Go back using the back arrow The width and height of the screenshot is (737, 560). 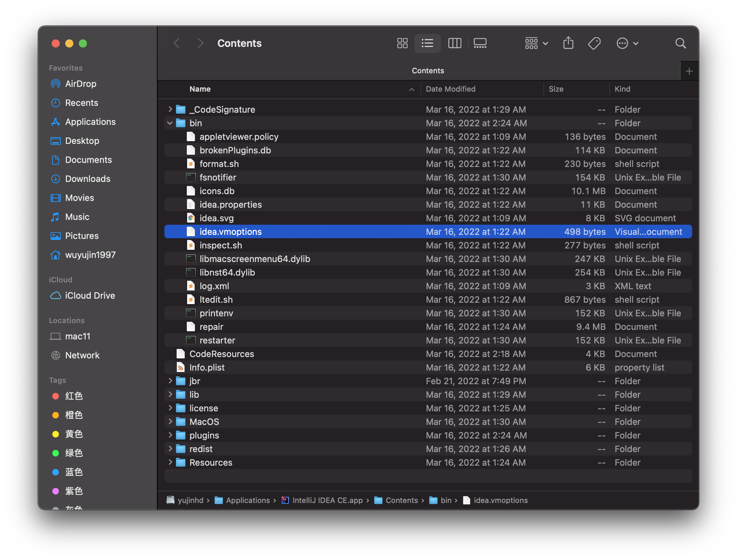pyautogui.click(x=176, y=43)
